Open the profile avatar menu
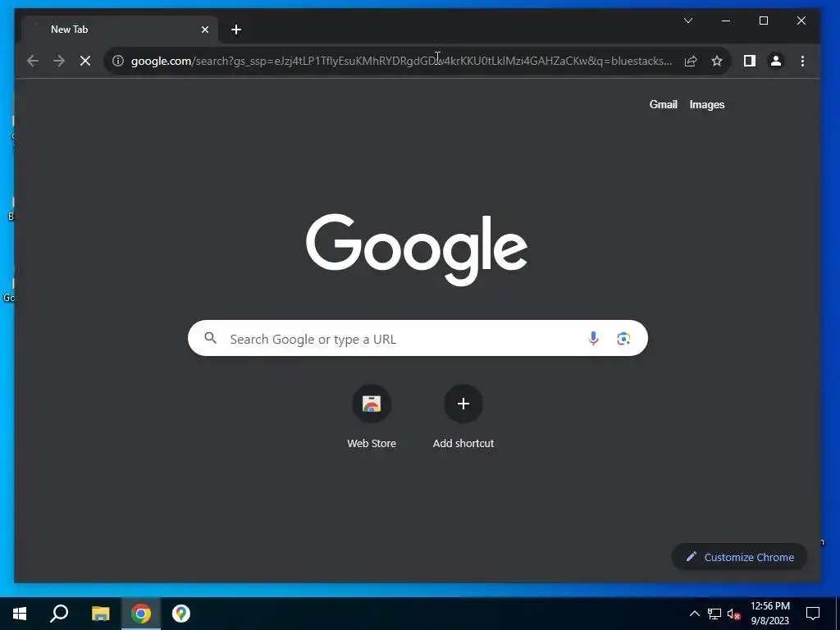The image size is (840, 630). (776, 61)
